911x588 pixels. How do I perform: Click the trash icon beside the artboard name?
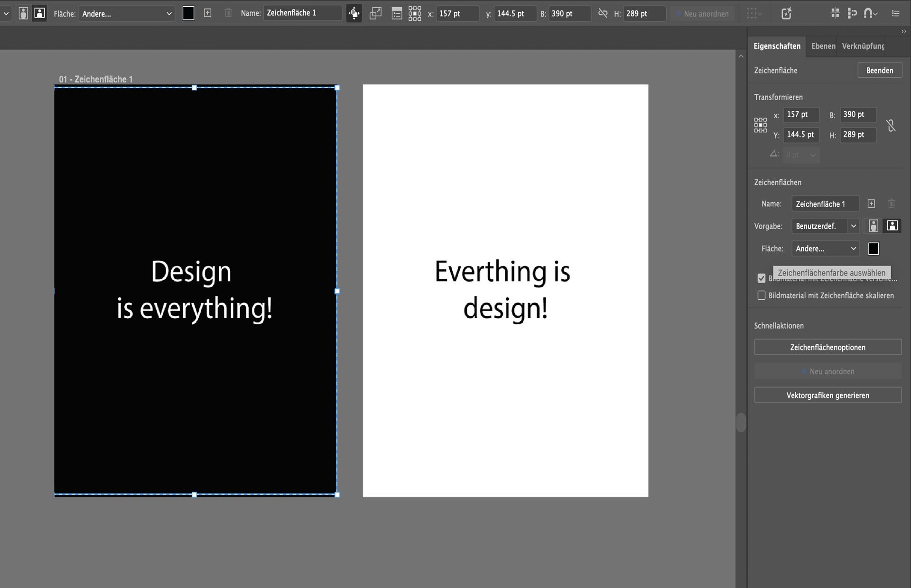[891, 204]
